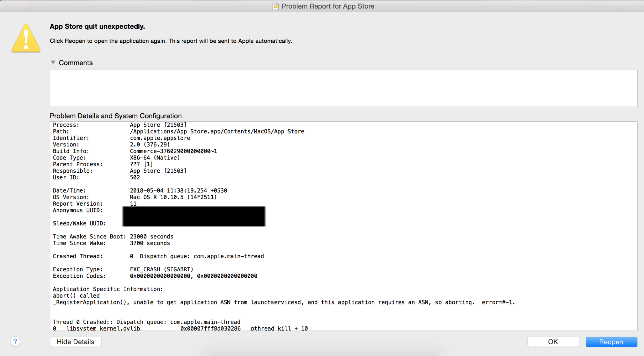The height and width of the screenshot is (356, 644).
Task: Click inside the Comments text box
Action: [x=343, y=88]
